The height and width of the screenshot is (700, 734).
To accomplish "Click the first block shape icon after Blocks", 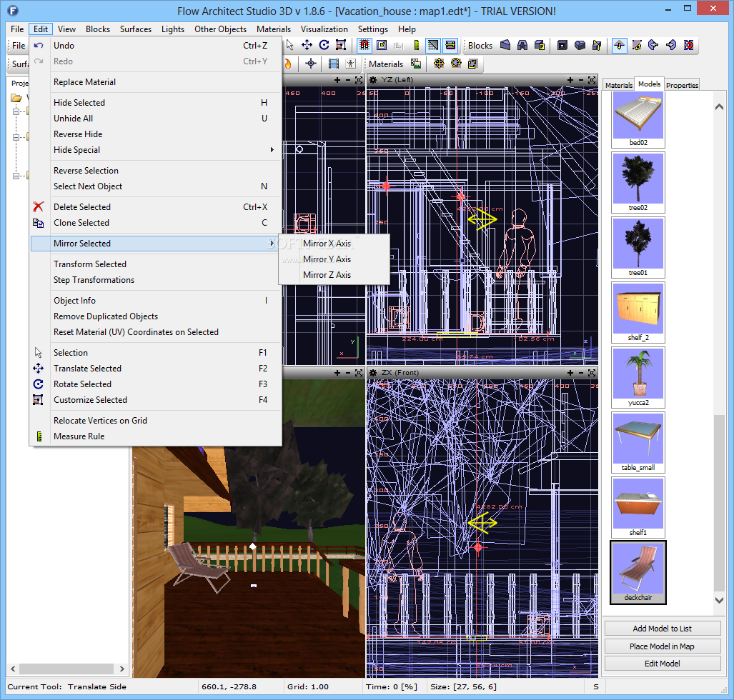I will point(505,45).
